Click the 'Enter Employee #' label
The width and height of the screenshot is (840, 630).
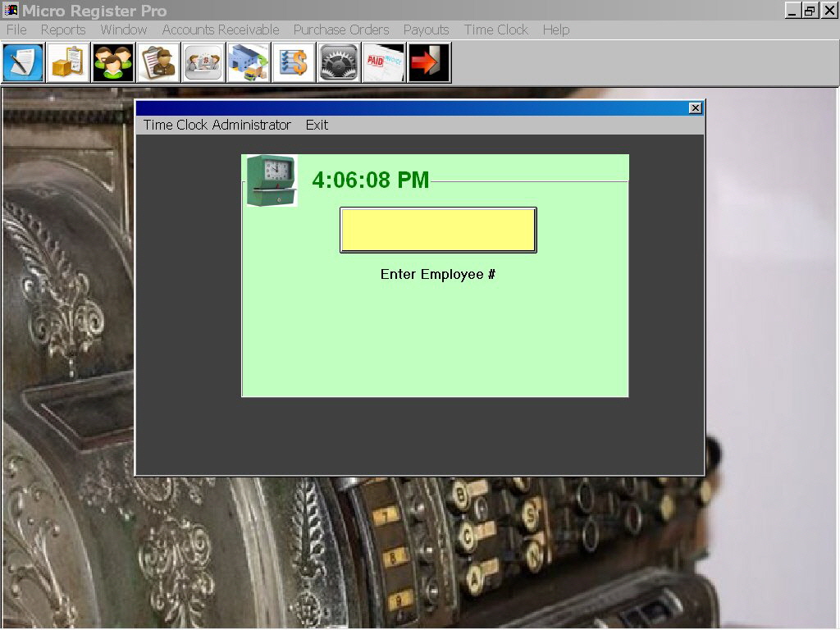click(x=438, y=274)
